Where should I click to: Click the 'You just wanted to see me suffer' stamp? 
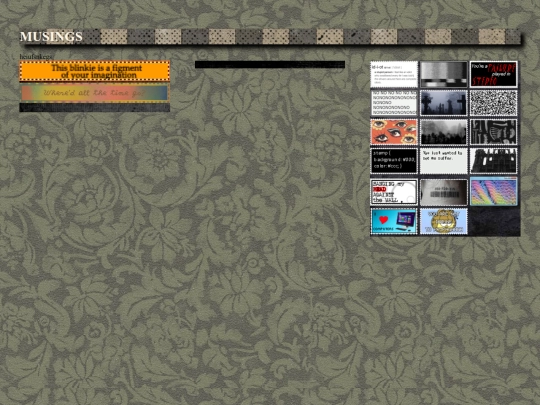(x=444, y=161)
